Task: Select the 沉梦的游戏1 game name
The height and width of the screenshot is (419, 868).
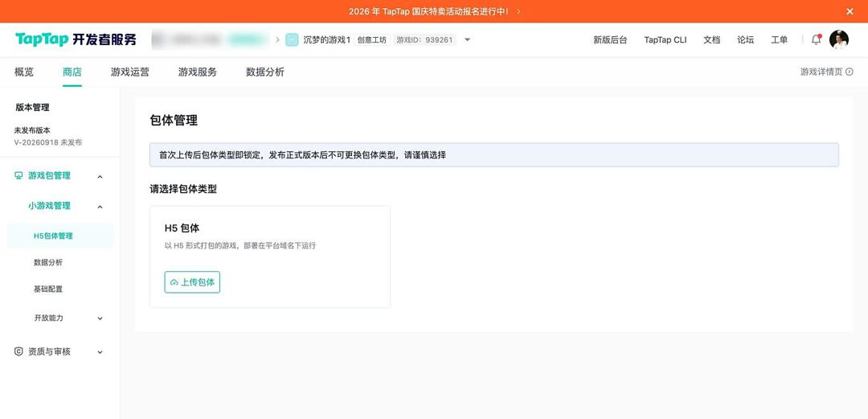Action: (x=326, y=40)
